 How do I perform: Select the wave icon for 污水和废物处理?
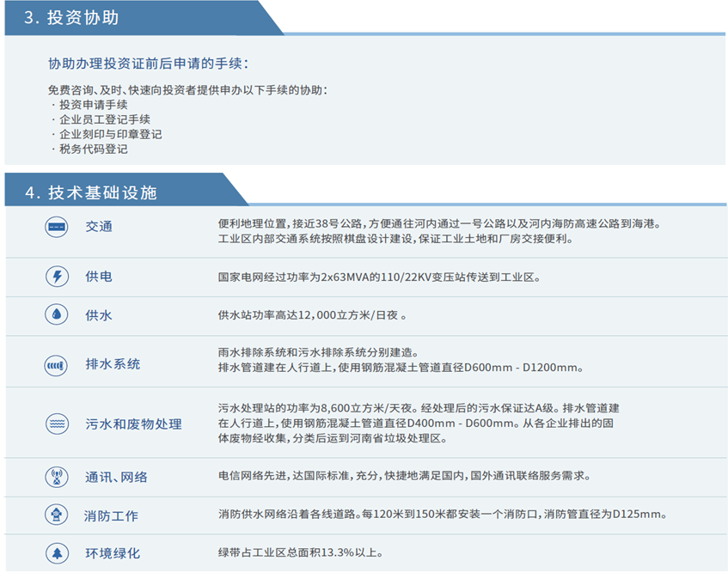pyautogui.click(x=56, y=424)
